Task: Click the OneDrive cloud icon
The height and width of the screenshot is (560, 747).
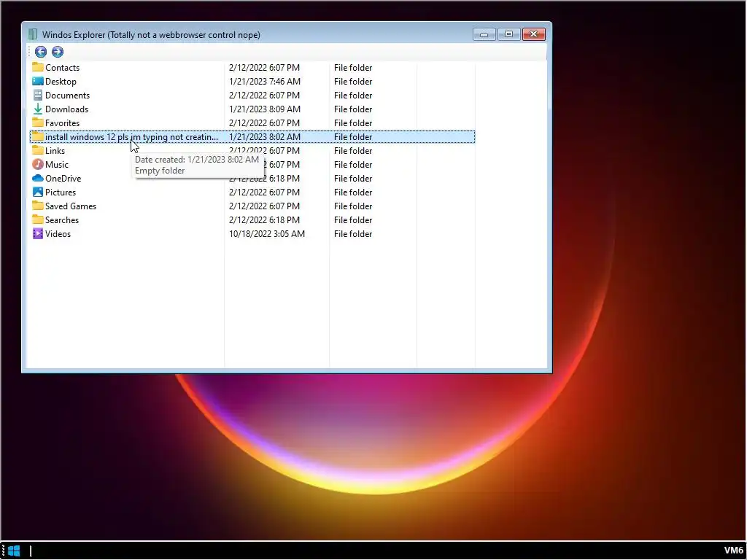Action: (x=38, y=178)
